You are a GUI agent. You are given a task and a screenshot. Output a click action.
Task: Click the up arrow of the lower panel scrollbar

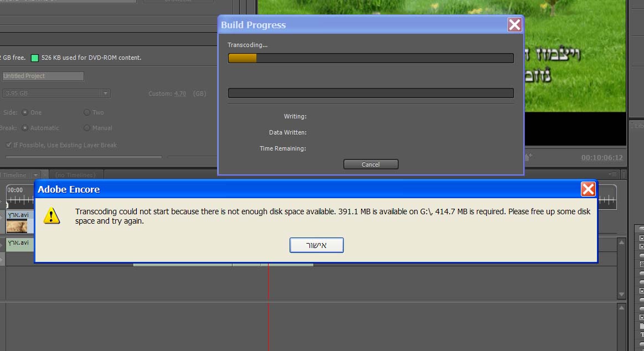pyautogui.click(x=621, y=307)
